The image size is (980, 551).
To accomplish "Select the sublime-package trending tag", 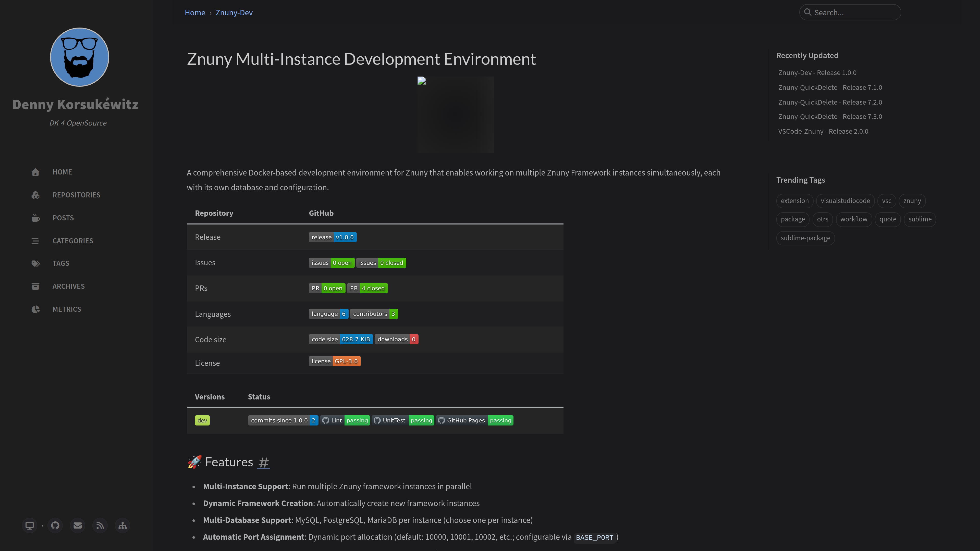I will [x=805, y=238].
